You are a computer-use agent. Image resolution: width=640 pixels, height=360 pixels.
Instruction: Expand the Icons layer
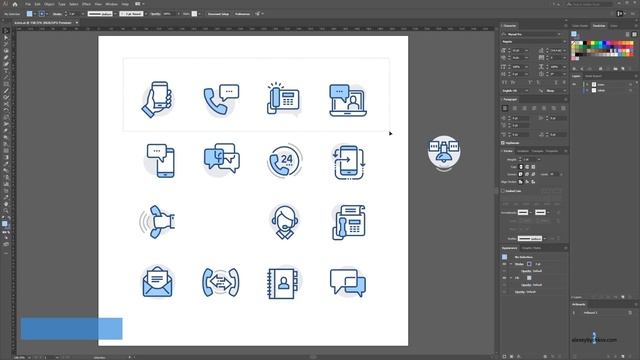[x=587, y=84]
